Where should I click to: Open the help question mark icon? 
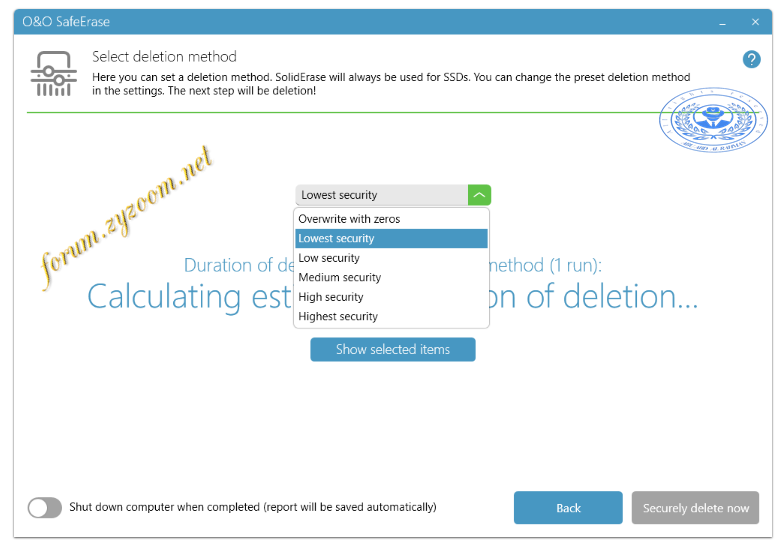pyautogui.click(x=751, y=59)
